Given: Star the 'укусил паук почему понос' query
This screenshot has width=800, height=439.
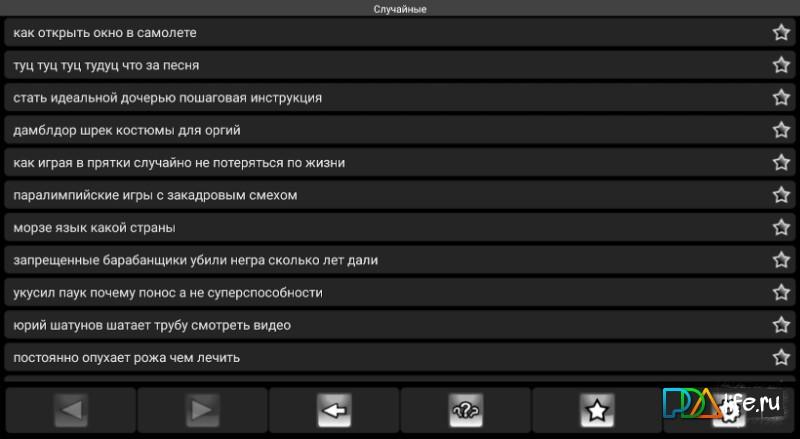Looking at the screenshot, I should click(781, 292).
